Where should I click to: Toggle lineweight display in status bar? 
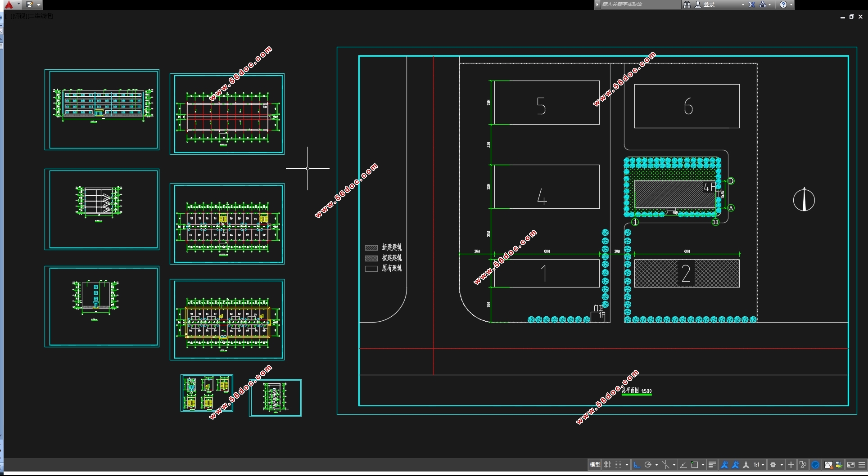tap(712, 465)
